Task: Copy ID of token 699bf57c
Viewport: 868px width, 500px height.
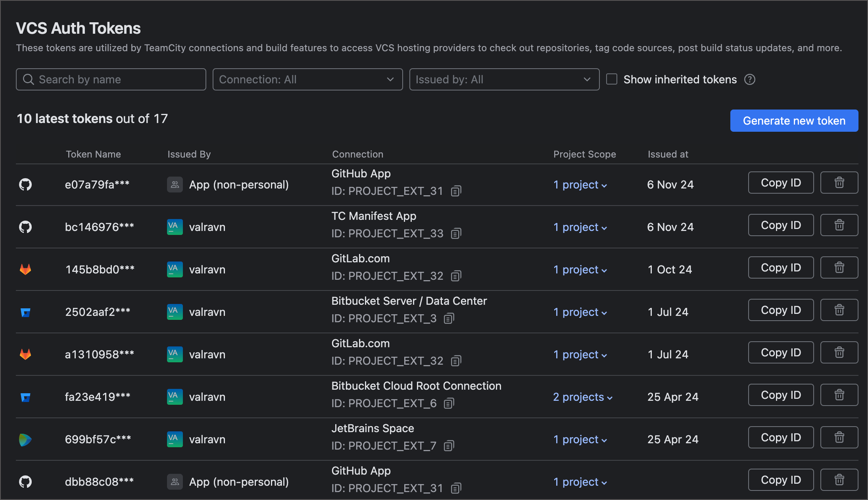Action: [780, 437]
